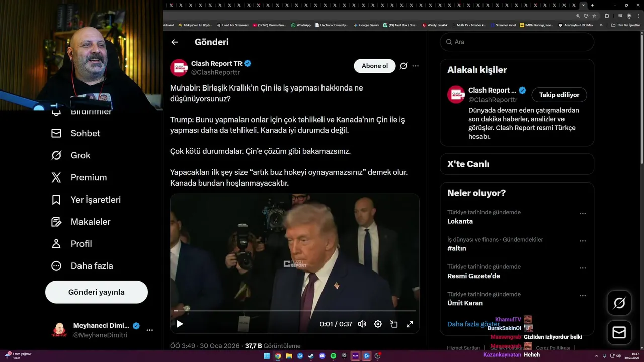Click the Abone ol button
This screenshot has height=362, width=644.
[375, 66]
